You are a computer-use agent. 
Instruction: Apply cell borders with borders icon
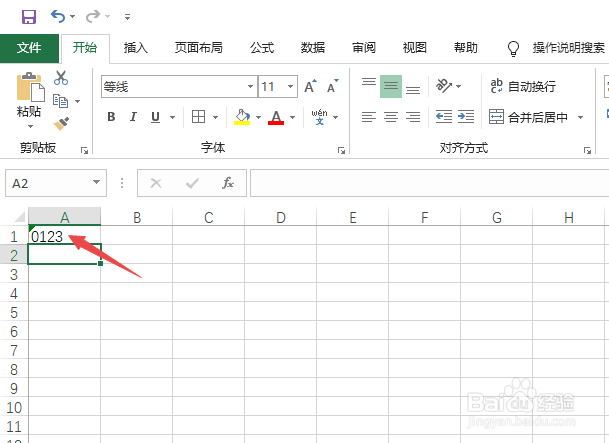(x=198, y=116)
